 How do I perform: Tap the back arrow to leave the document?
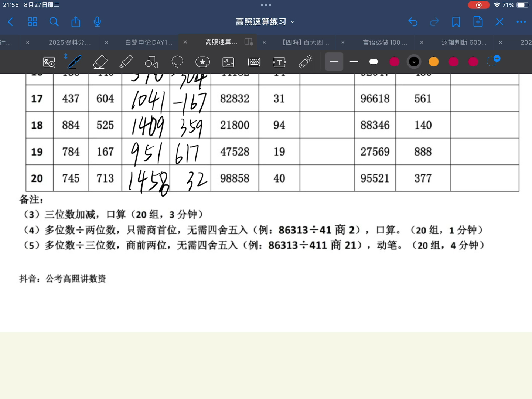coord(11,22)
